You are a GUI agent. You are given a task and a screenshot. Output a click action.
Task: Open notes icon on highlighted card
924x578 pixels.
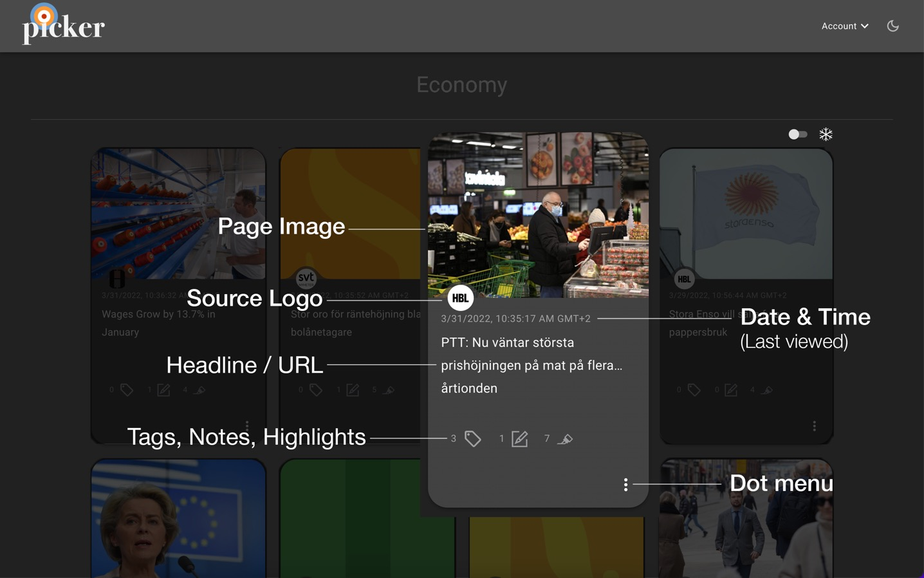pyautogui.click(x=519, y=439)
